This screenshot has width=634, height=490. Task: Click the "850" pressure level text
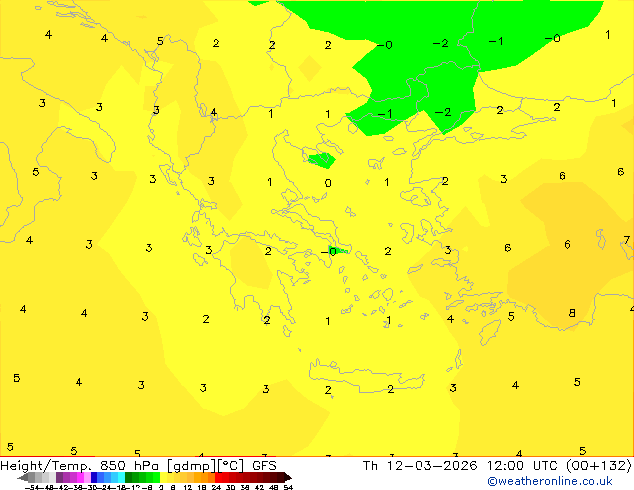[112, 466]
